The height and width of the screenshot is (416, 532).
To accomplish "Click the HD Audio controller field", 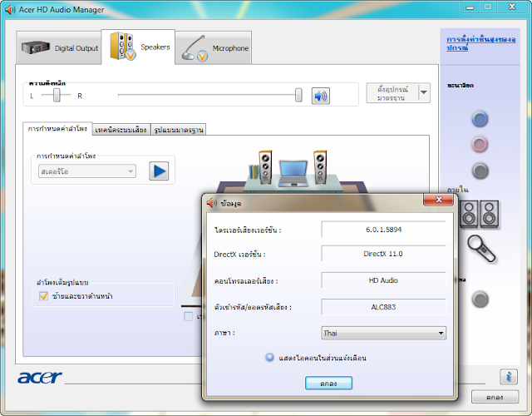I will (x=383, y=280).
